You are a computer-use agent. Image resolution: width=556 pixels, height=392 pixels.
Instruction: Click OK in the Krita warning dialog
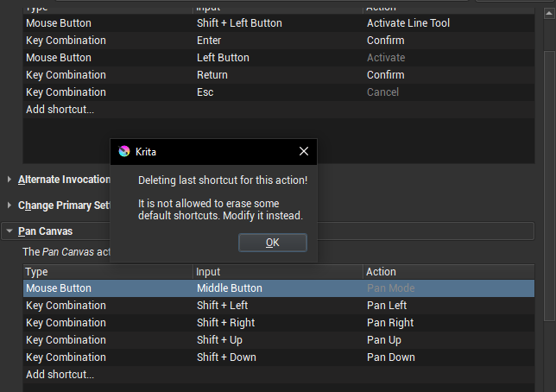[272, 243]
